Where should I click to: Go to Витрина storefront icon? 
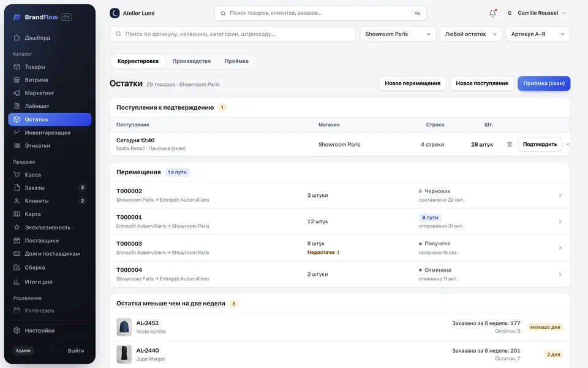pyautogui.click(x=17, y=80)
